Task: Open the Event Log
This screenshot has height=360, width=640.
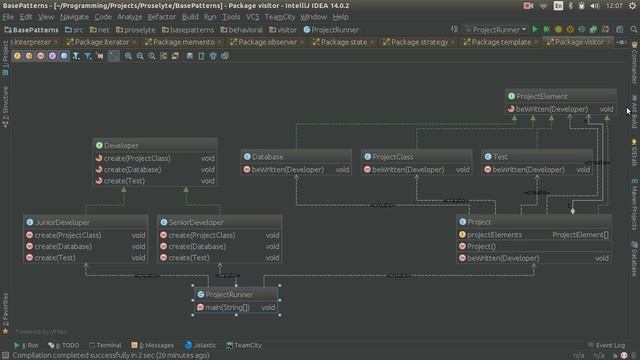Action: (606, 345)
